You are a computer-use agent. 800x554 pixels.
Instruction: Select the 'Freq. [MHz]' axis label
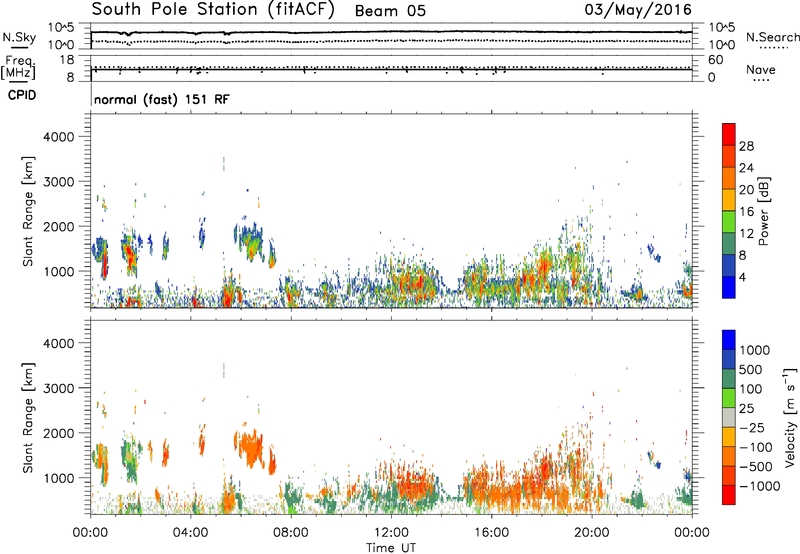pos(18,68)
